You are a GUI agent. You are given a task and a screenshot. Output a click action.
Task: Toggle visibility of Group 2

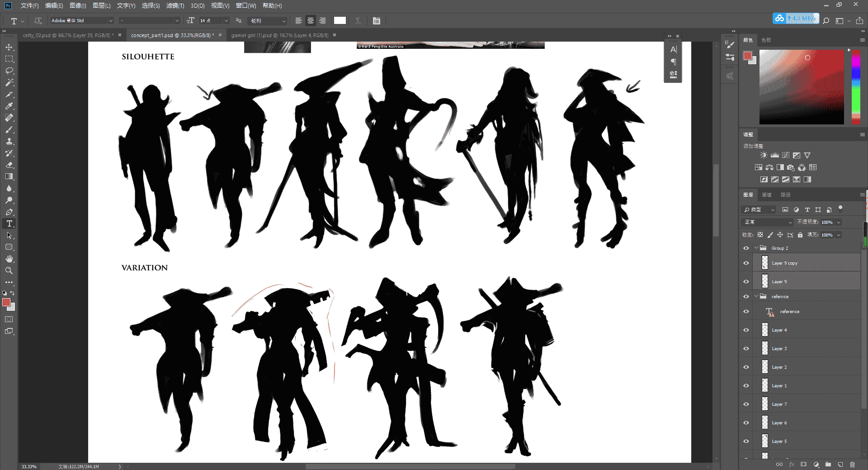pos(746,248)
